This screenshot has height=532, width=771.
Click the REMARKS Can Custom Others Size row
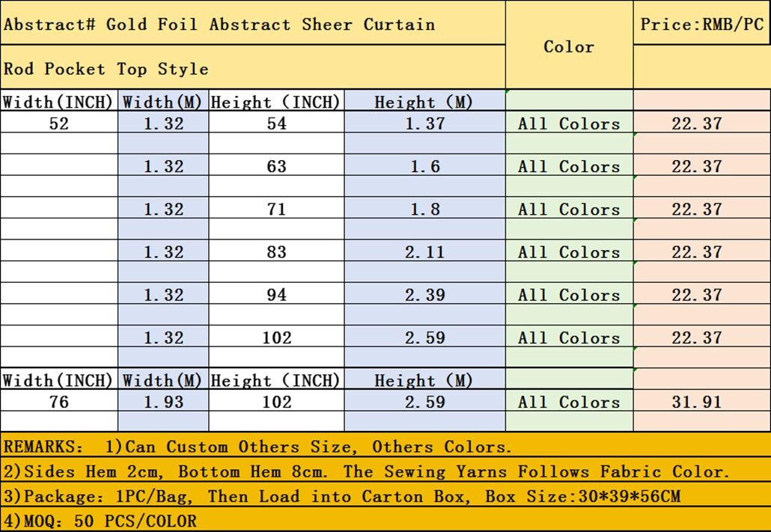pos(385,445)
